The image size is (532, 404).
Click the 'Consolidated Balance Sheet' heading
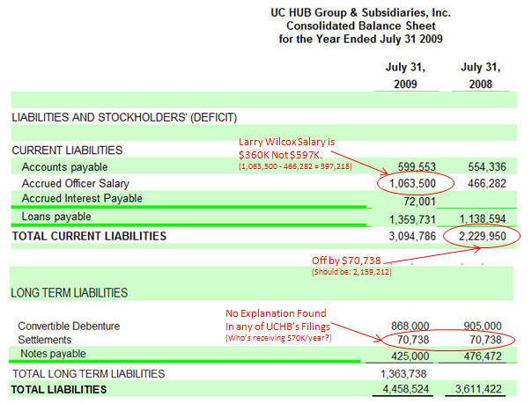(360, 26)
